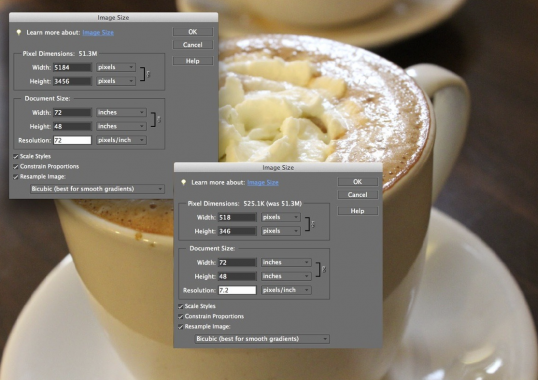538x380 pixels.
Task: Open pixels/inch resolution dropdown, upper dialog
Action: [x=121, y=140]
